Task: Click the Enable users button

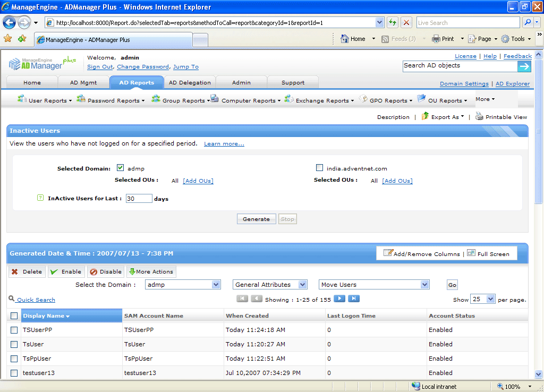Action: [x=66, y=271]
